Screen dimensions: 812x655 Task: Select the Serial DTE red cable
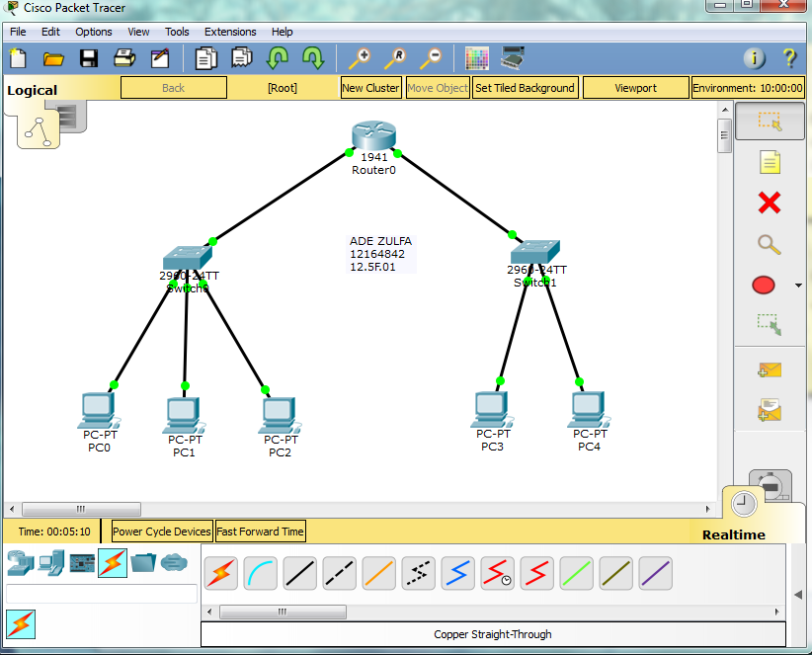(x=536, y=573)
